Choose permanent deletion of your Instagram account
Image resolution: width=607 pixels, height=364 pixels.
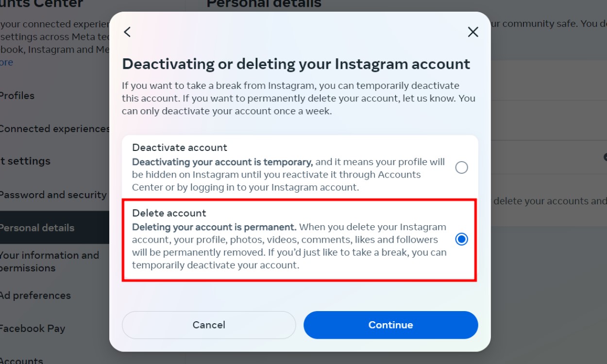point(461,239)
